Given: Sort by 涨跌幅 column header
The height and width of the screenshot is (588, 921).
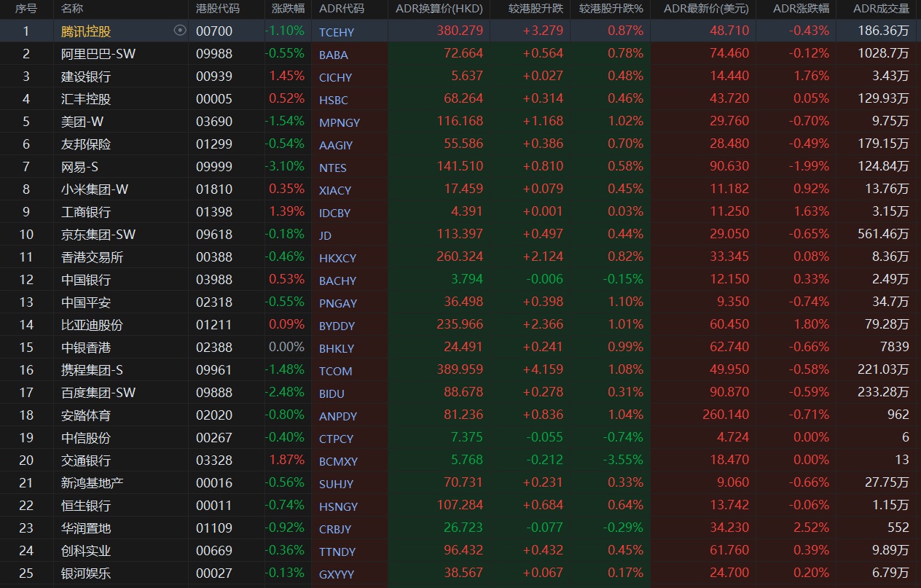Looking at the screenshot, I should point(288,9).
